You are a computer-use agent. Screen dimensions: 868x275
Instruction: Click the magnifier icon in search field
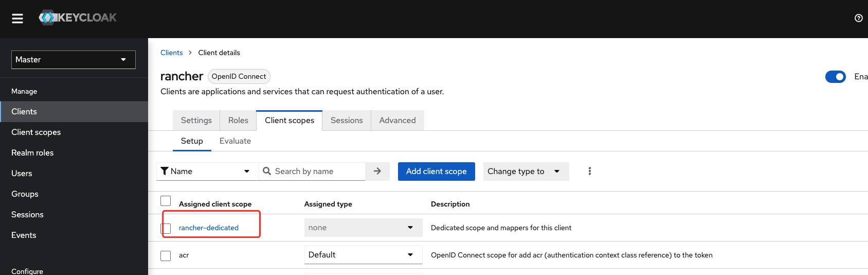coord(267,171)
